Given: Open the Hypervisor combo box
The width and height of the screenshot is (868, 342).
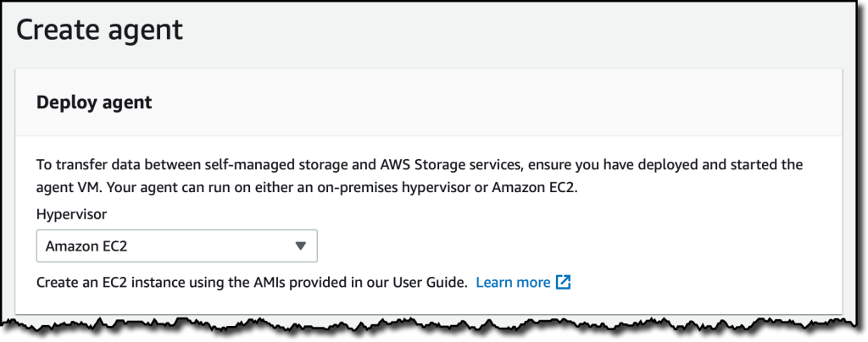Looking at the screenshot, I should pos(176,246).
